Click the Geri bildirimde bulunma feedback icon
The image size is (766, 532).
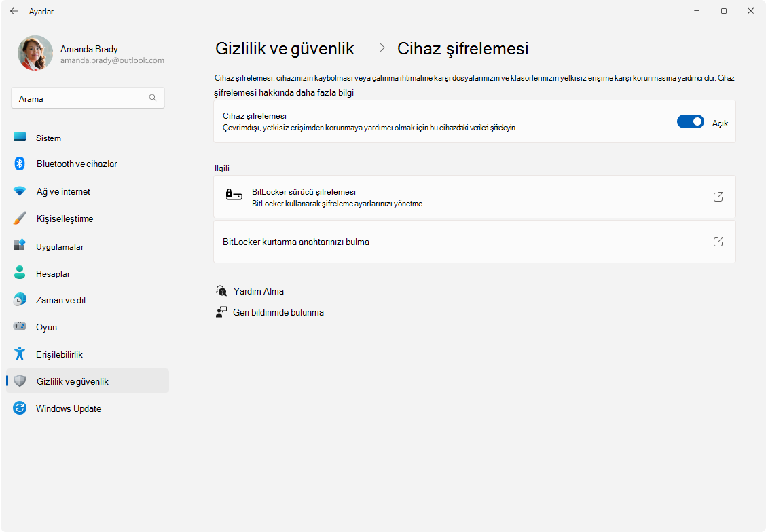(x=221, y=312)
